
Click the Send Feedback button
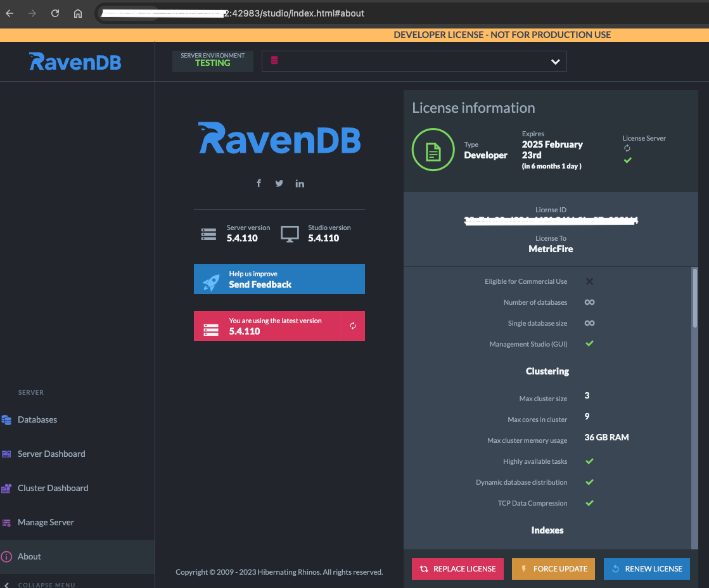tap(279, 279)
